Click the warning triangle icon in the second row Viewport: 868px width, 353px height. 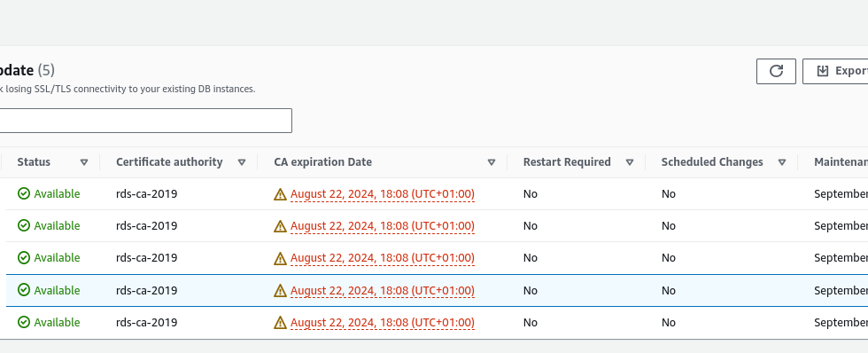pos(280,226)
